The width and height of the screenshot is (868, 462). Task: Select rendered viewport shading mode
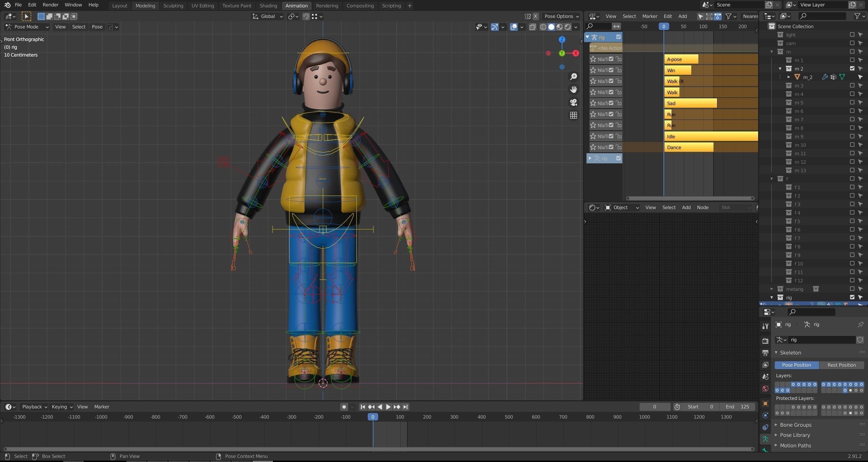point(567,27)
